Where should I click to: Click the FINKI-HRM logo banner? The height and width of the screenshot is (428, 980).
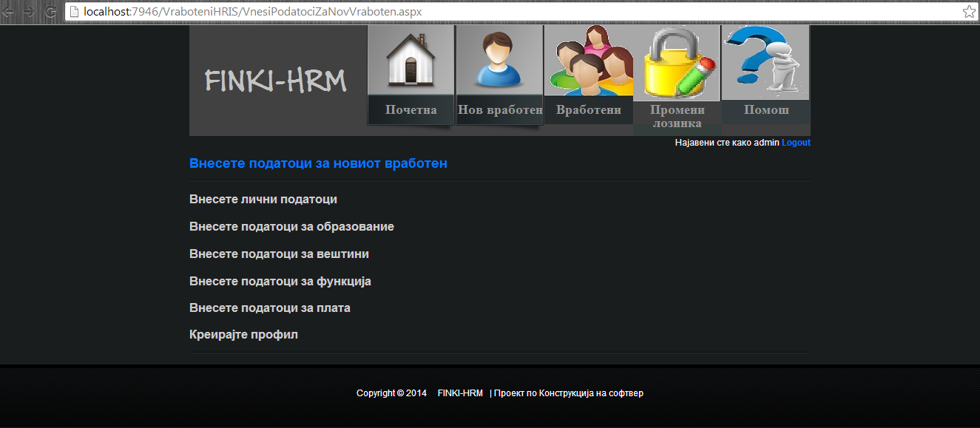pyautogui.click(x=276, y=81)
